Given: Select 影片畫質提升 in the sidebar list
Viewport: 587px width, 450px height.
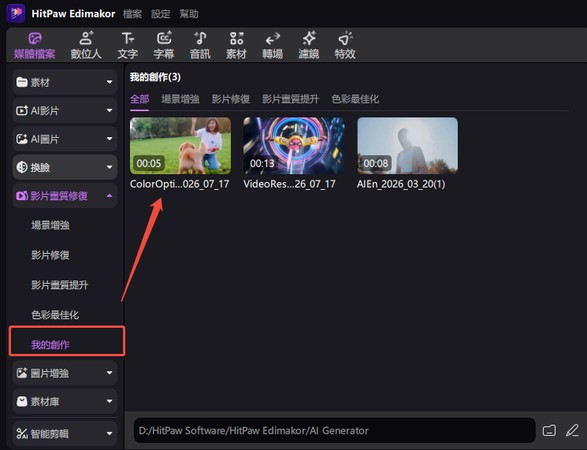Looking at the screenshot, I should click(x=60, y=285).
